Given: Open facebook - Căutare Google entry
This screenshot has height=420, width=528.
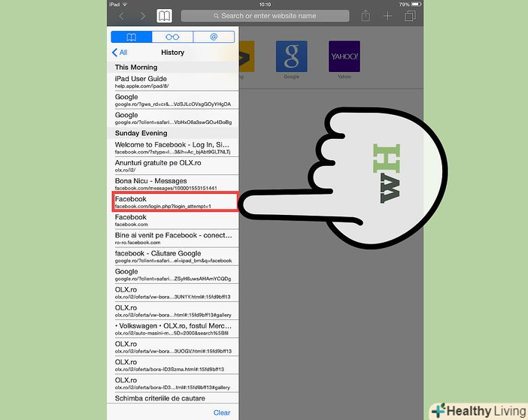Looking at the screenshot, I should [x=173, y=256].
